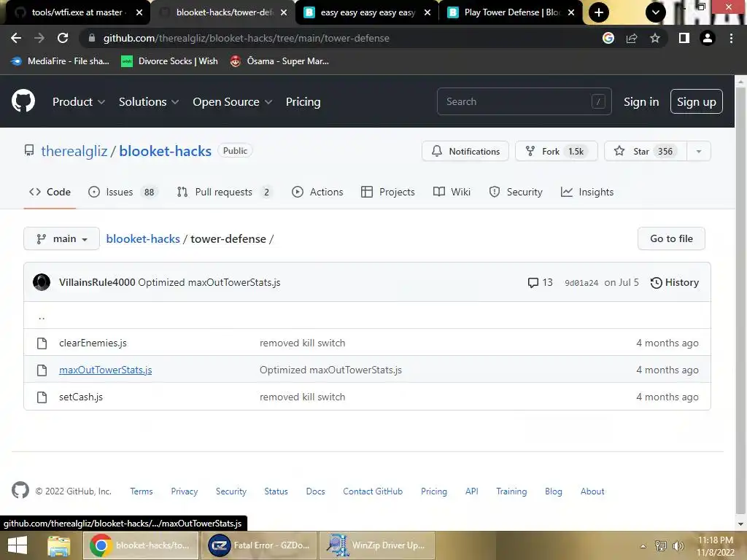The height and width of the screenshot is (560, 747).
Task: Open the Star lists dropdown arrow
Action: 699,152
